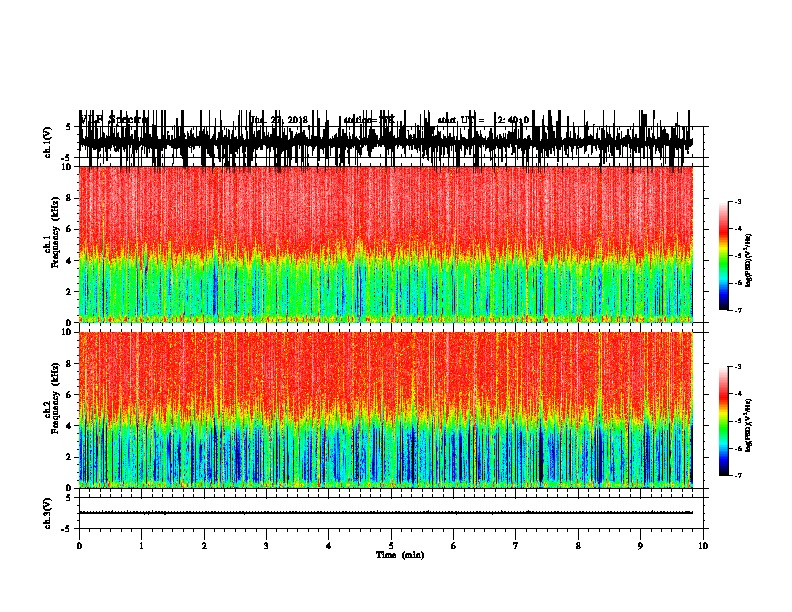Click the "6" kHz tick on ch.1 frequency axis

coord(69,229)
